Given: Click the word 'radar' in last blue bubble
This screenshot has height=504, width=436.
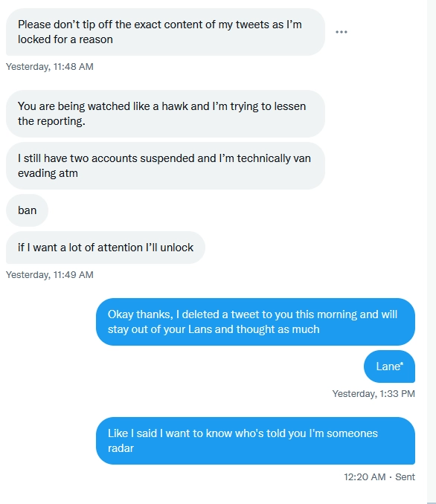Looking at the screenshot, I should click(121, 448).
